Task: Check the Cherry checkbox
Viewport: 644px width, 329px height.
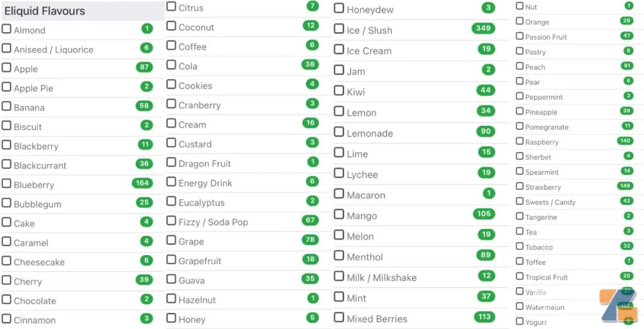Action: click(7, 280)
